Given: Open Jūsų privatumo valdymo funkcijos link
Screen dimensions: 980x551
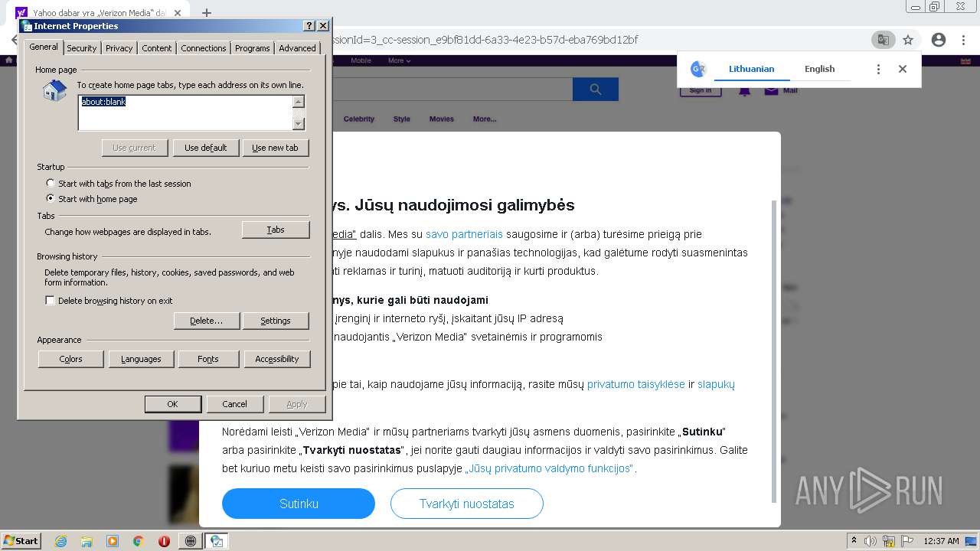Looking at the screenshot, I should click(550, 468).
